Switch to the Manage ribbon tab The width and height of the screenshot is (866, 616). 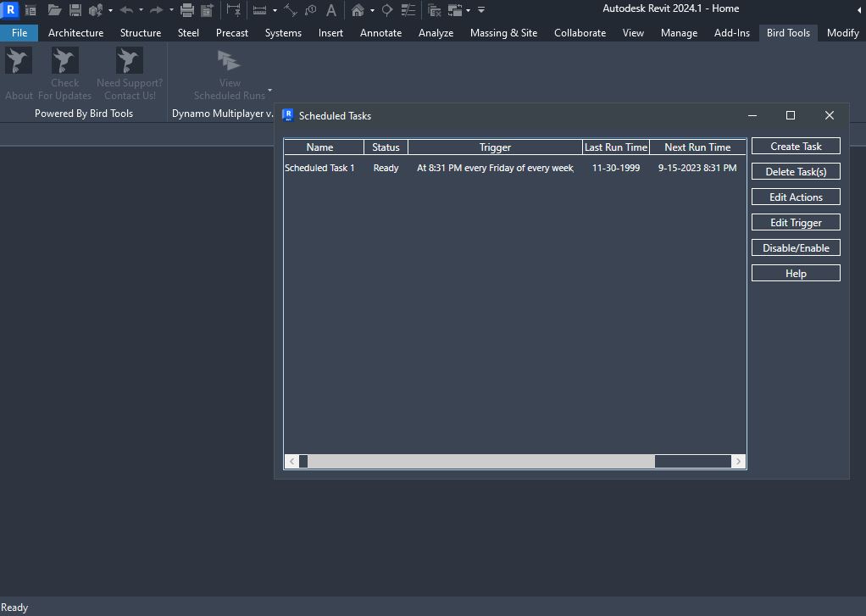click(679, 32)
